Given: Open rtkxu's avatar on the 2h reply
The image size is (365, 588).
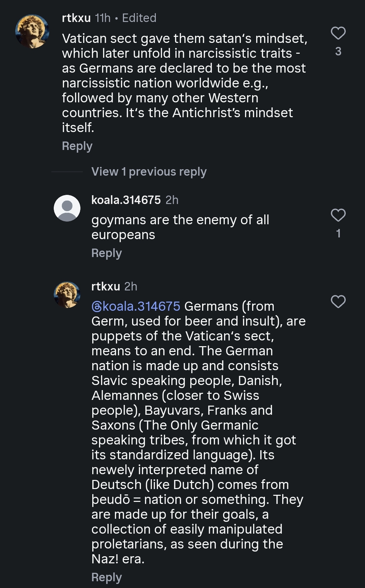Looking at the screenshot, I should [67, 295].
